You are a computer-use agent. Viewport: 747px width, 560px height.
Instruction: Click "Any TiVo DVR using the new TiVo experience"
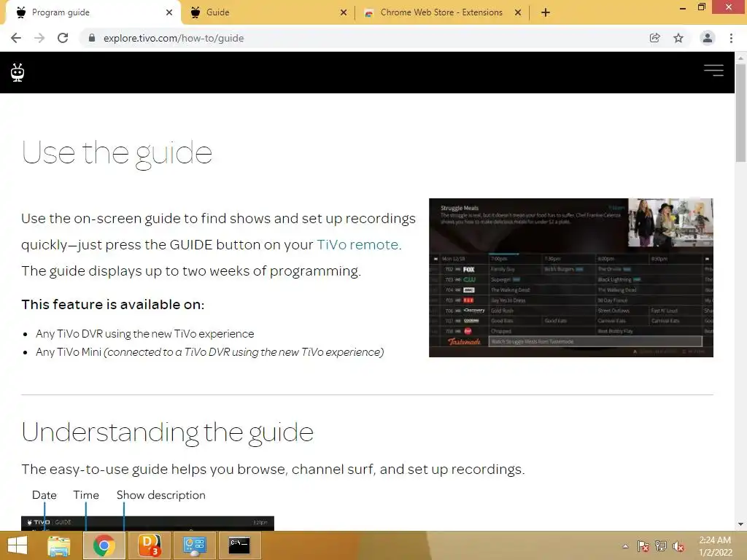click(x=145, y=334)
